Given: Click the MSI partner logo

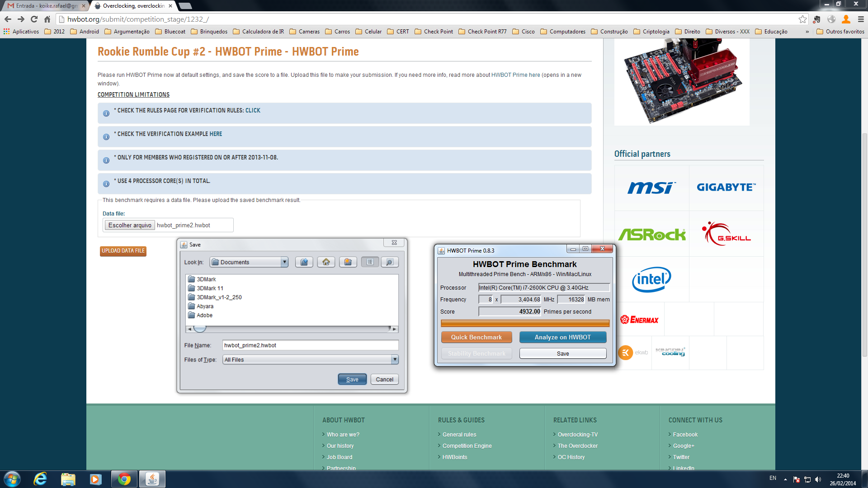Looking at the screenshot, I should pos(651,188).
